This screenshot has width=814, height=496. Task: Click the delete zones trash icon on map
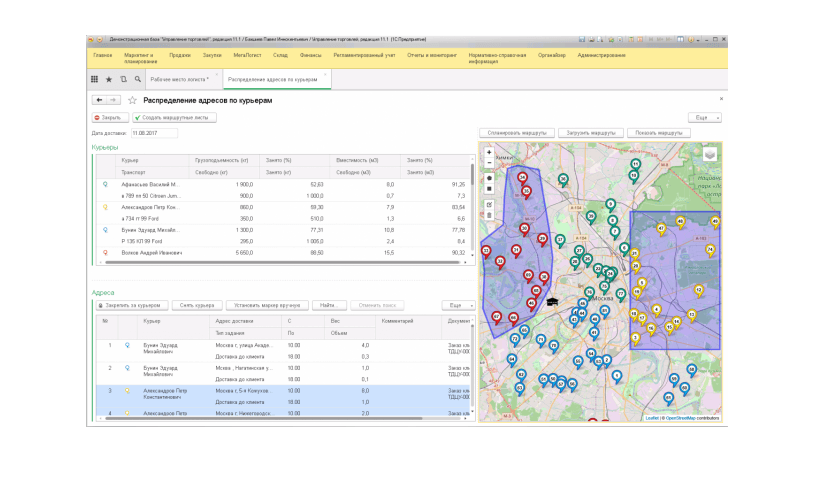point(489,215)
